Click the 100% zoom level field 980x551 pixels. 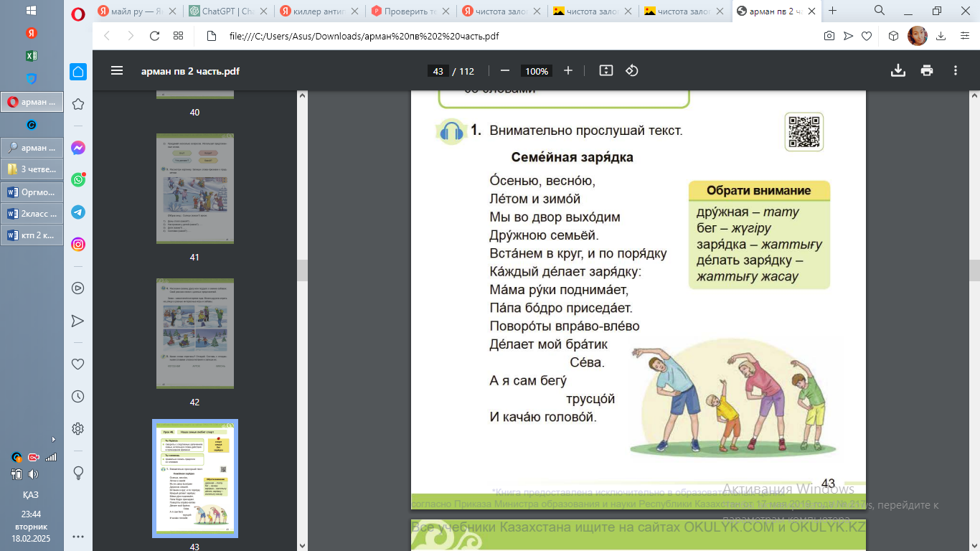[x=537, y=71]
